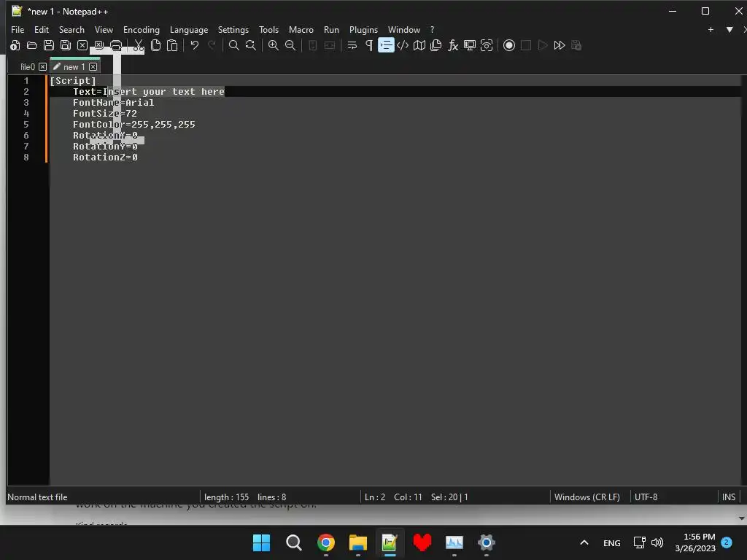
Task: Undo the last edit
Action: pyautogui.click(x=194, y=45)
